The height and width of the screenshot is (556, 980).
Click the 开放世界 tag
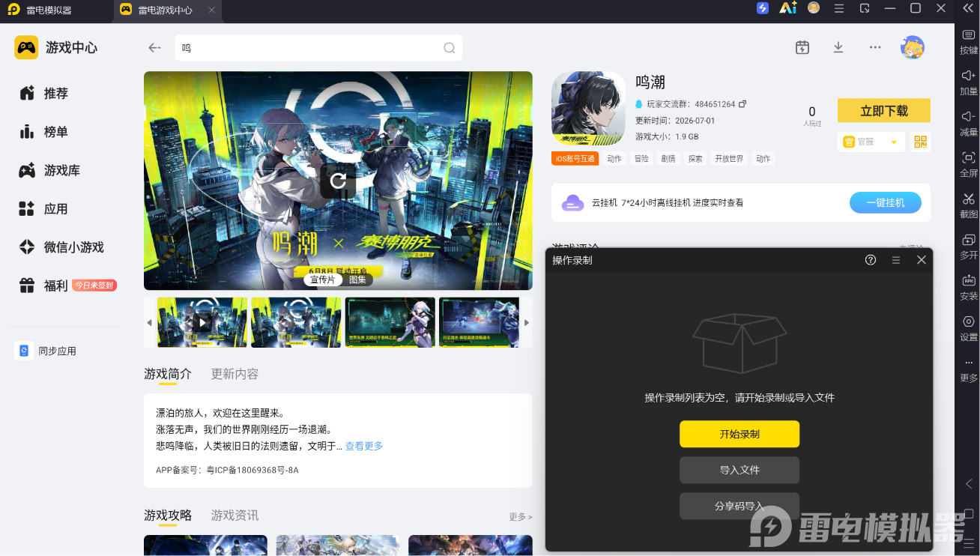click(x=729, y=159)
